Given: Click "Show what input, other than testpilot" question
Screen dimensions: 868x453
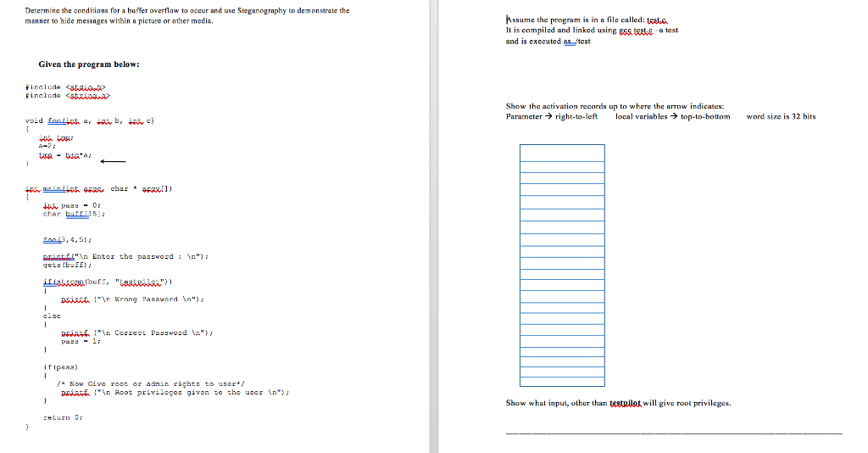Looking at the screenshot, I should (x=618, y=403).
